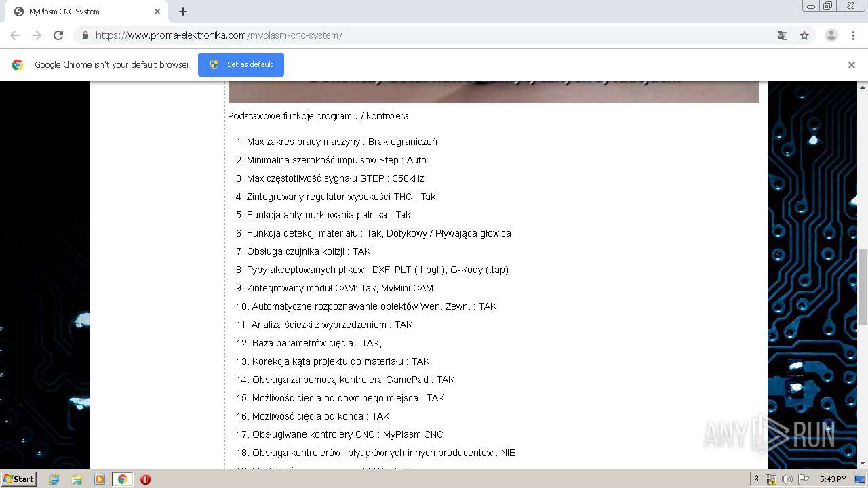Select the MyPlasm CNC System tab
This screenshot has width=868, height=488.
click(86, 12)
